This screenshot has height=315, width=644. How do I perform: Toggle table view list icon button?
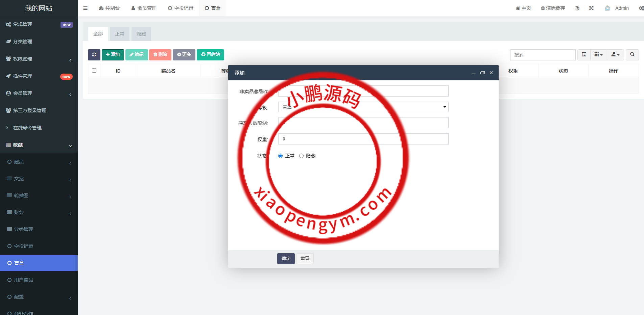pyautogui.click(x=584, y=55)
